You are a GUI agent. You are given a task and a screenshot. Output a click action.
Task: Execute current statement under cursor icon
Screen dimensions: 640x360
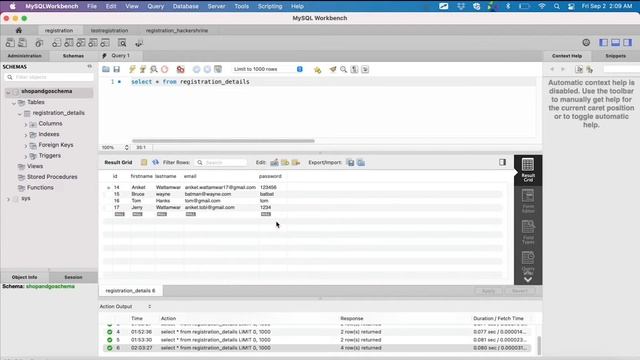coord(143,69)
